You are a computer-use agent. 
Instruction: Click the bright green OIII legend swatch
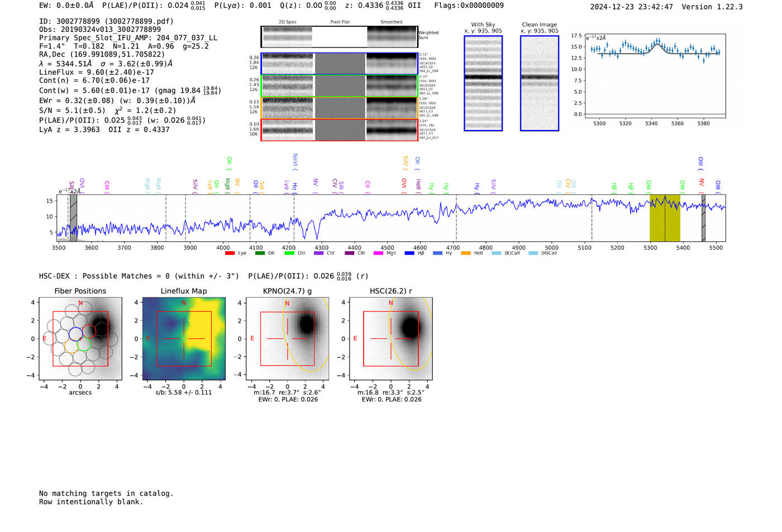(289, 253)
